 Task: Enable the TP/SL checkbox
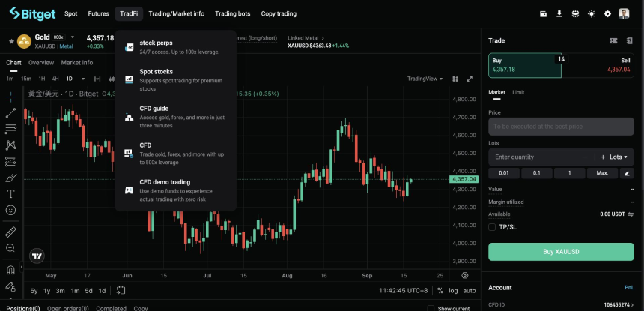(492, 227)
